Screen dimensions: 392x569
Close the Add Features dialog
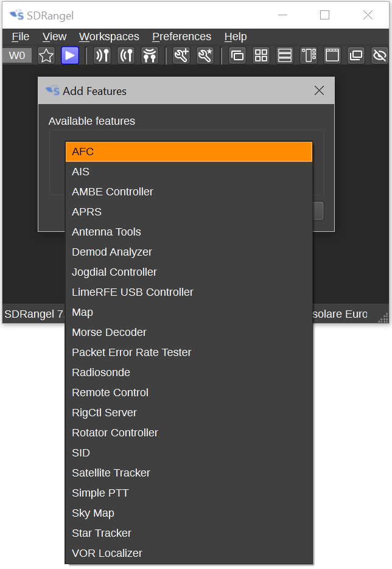pos(319,90)
